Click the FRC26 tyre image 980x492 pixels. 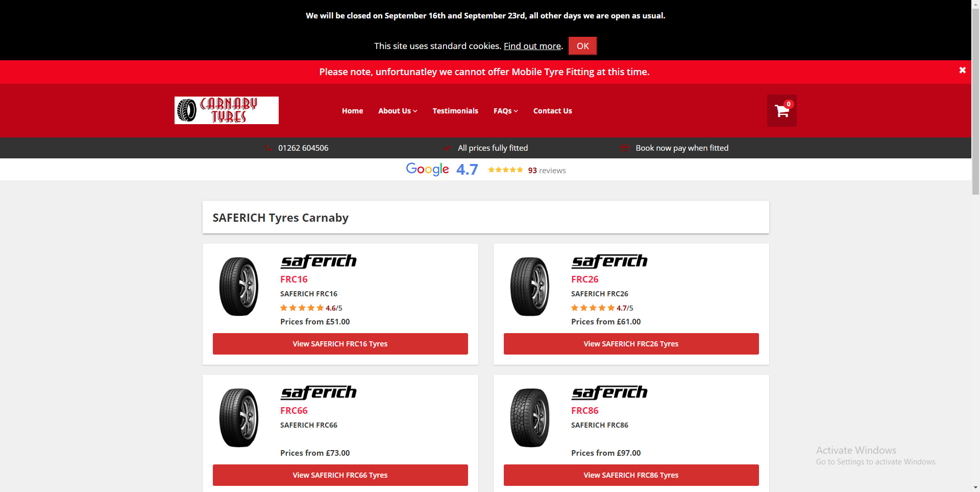point(530,286)
